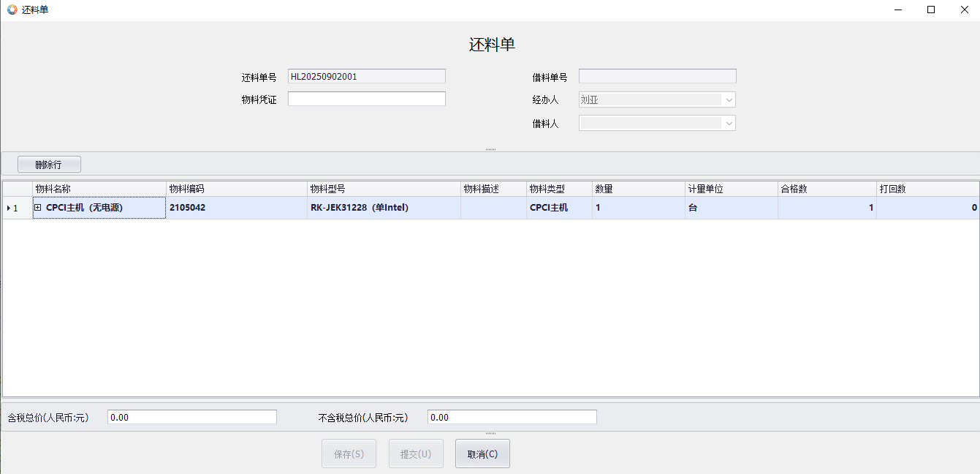This screenshot has height=474, width=980.
Task: Click the 不含税总价 amount field
Action: click(512, 417)
